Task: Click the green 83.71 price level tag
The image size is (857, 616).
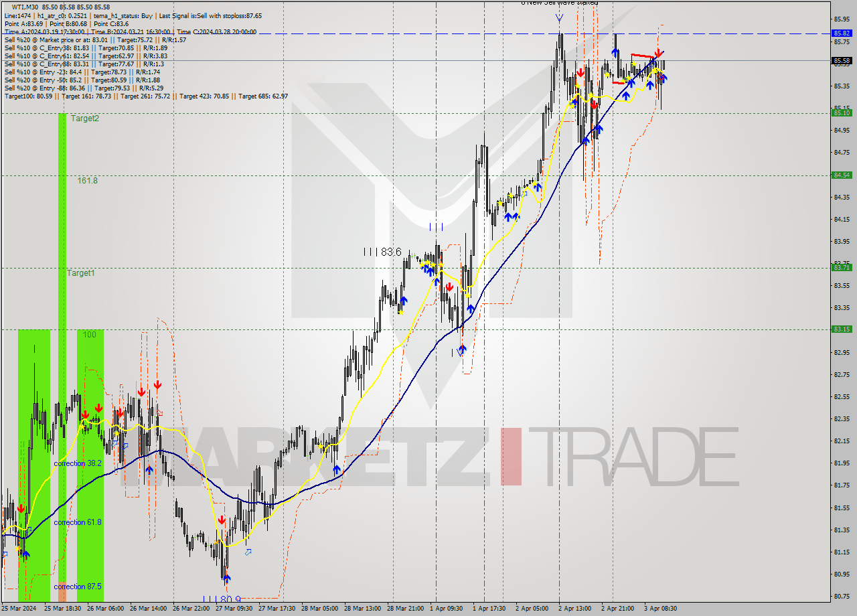Action: click(842, 267)
